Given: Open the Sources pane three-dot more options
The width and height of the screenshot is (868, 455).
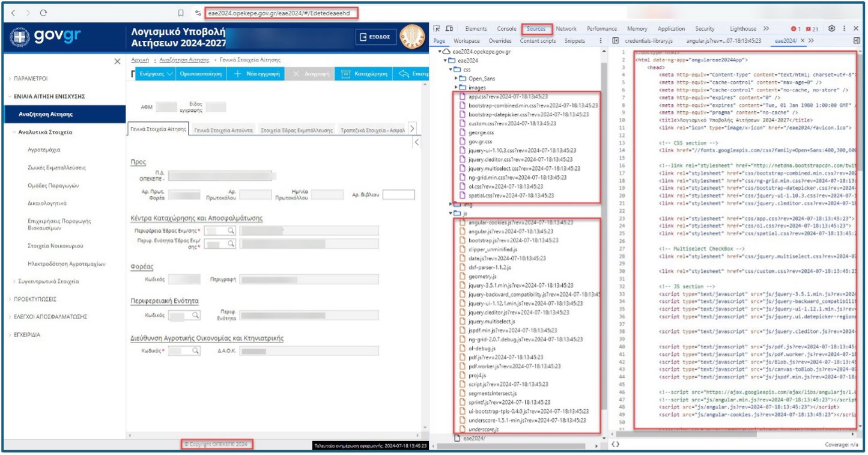Looking at the screenshot, I should (601, 41).
